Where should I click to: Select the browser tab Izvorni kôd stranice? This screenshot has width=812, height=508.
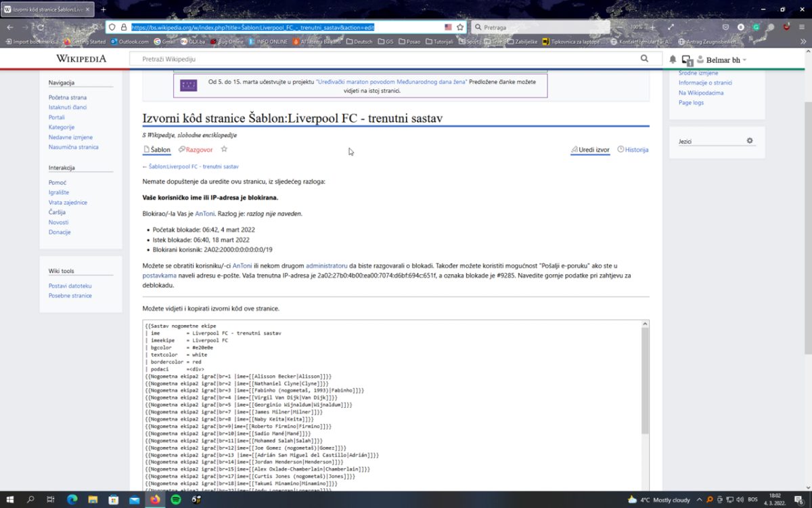(47, 9)
